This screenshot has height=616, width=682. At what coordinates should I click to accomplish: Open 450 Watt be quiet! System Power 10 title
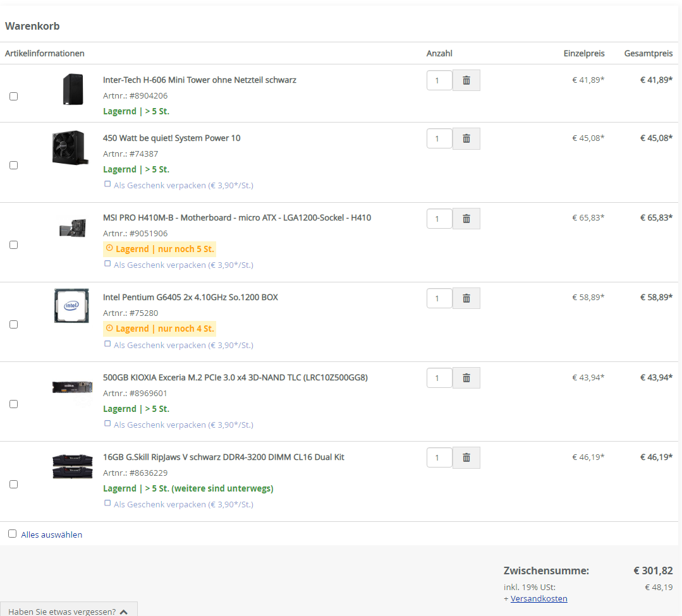point(171,138)
